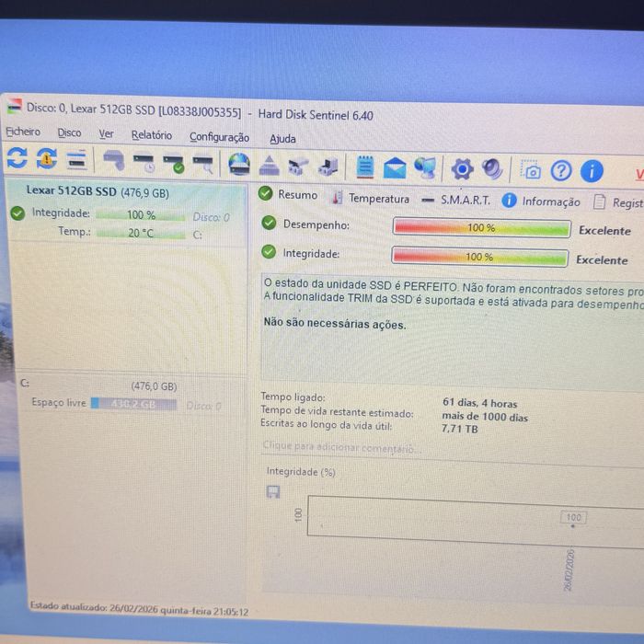Switch to the Temperatura tab
This screenshot has width=644, height=644.
[371, 199]
